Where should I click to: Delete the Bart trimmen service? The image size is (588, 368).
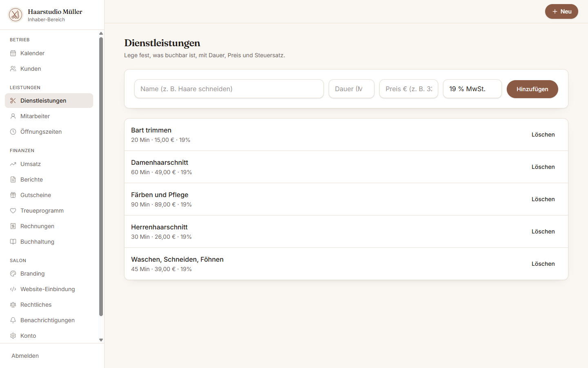coord(543,135)
